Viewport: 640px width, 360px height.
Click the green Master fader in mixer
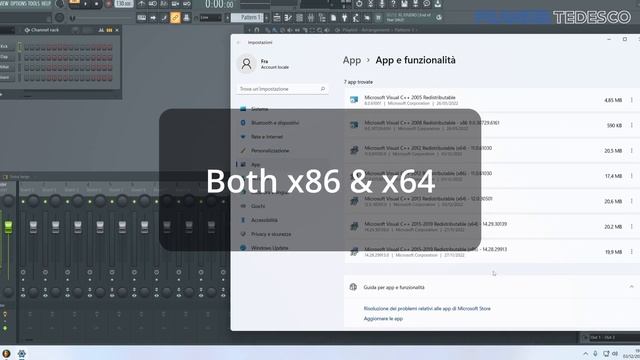pos(8,227)
